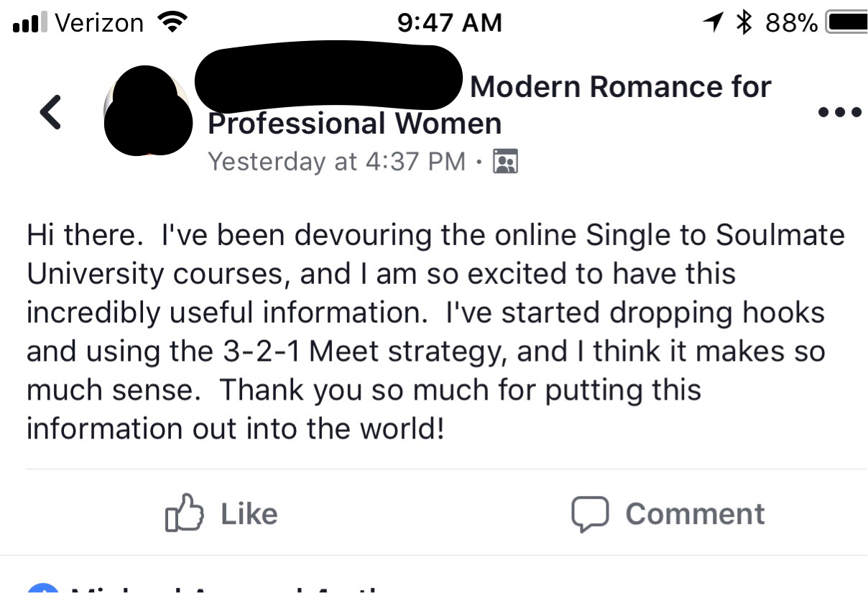Tap the group audience icon beside timestamp
The width and height of the screenshot is (868, 593).
[x=505, y=162]
